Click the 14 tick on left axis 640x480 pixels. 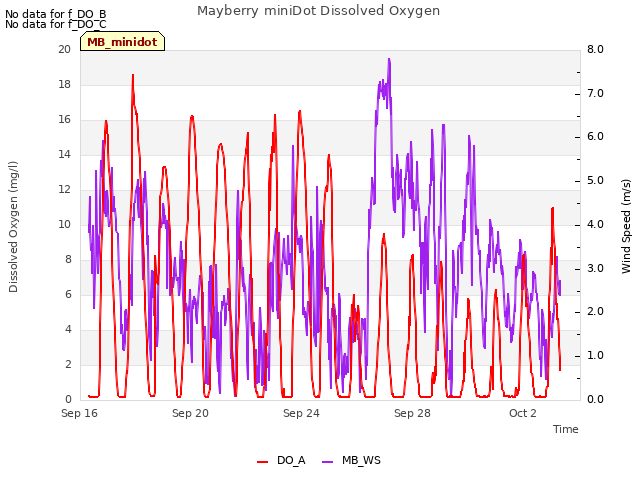click(64, 154)
